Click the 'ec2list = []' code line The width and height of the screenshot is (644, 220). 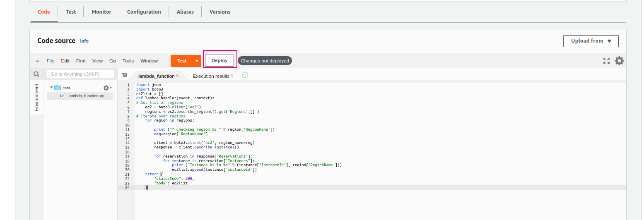(x=150, y=94)
